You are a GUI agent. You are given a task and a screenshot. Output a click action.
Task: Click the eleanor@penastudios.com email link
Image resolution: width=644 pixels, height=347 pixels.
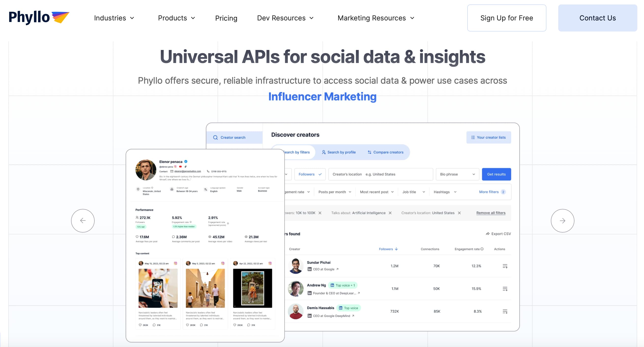188,171
